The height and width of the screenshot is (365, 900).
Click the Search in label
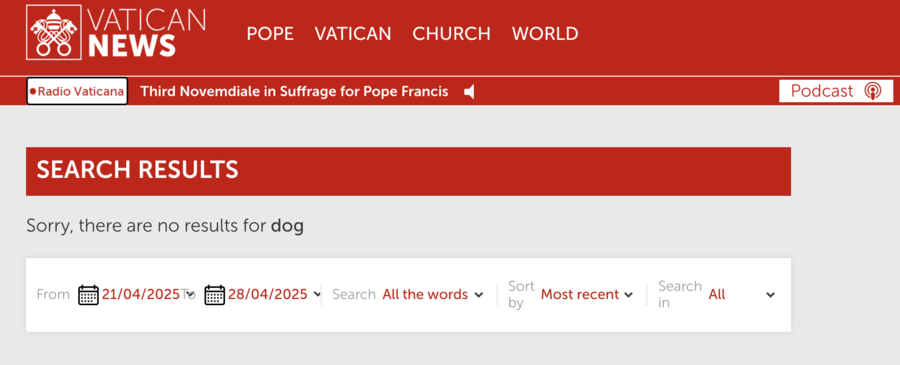tap(680, 294)
